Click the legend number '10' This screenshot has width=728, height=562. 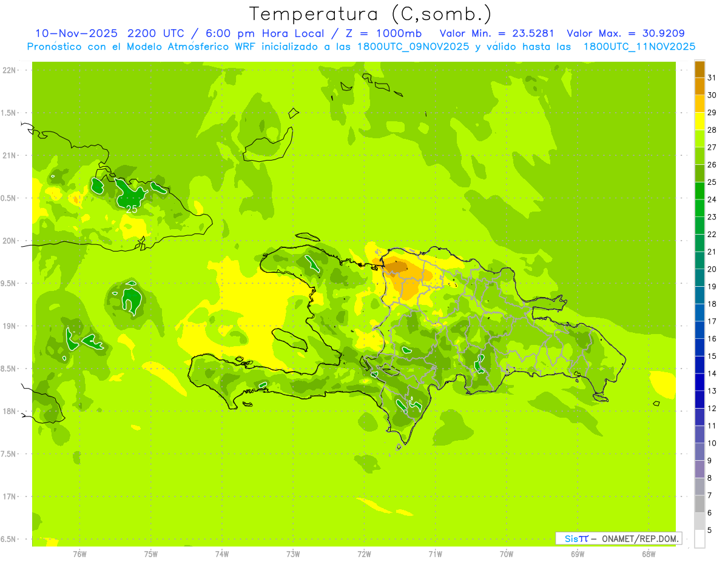(712, 443)
